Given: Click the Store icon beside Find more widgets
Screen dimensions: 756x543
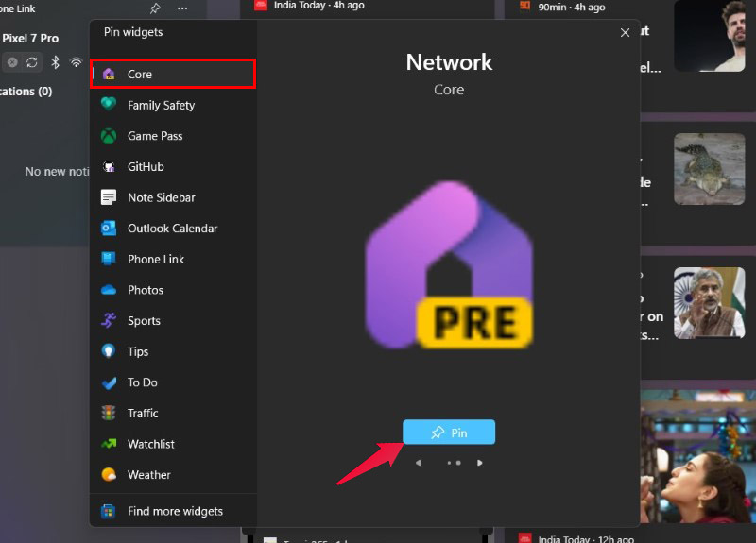Looking at the screenshot, I should coord(108,511).
